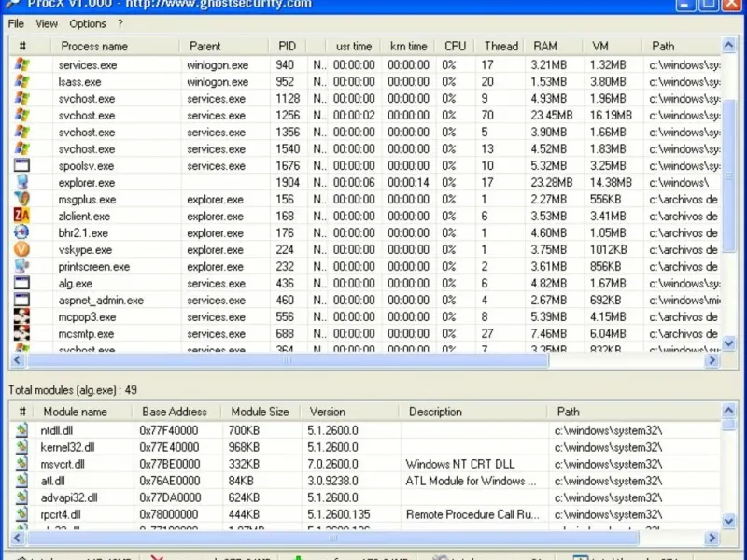Click the Windows NT CRT DLL description
This screenshot has height=560, width=747.
point(460,464)
